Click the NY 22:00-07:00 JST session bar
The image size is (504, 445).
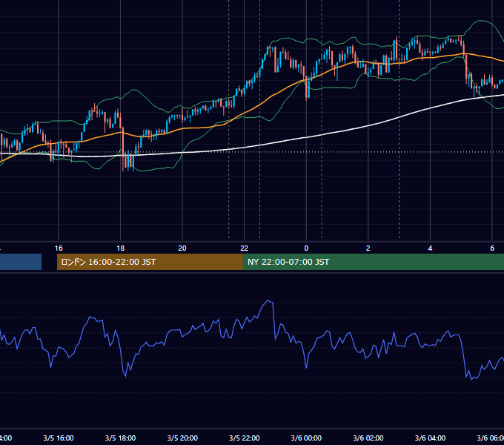[373, 262]
